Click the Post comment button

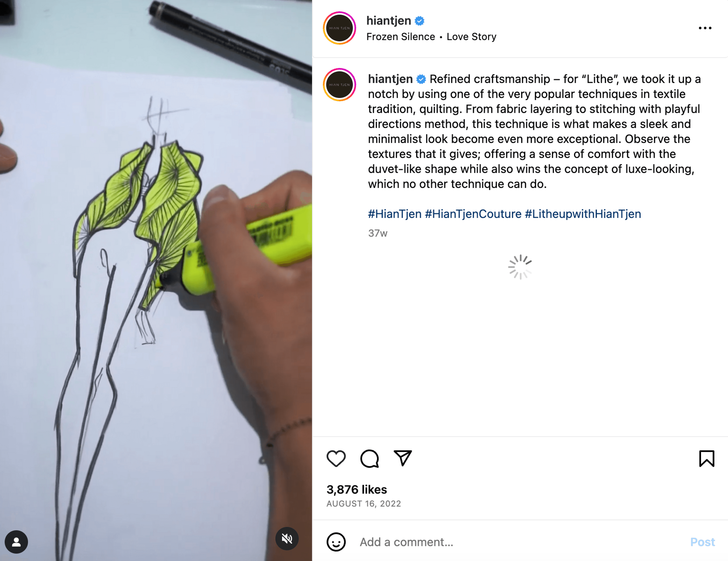702,542
